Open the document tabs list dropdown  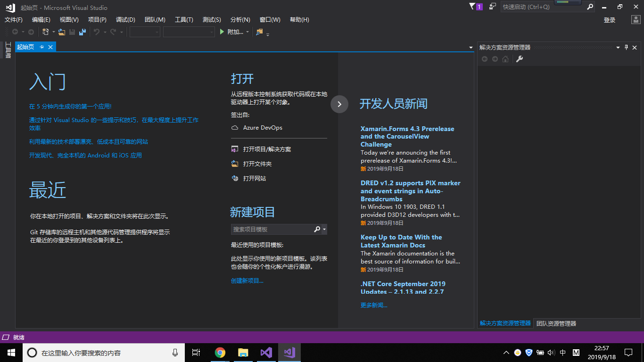tap(471, 47)
